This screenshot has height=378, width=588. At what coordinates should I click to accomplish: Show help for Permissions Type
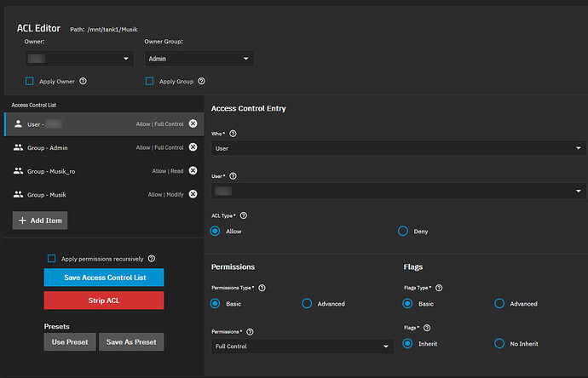pos(262,289)
